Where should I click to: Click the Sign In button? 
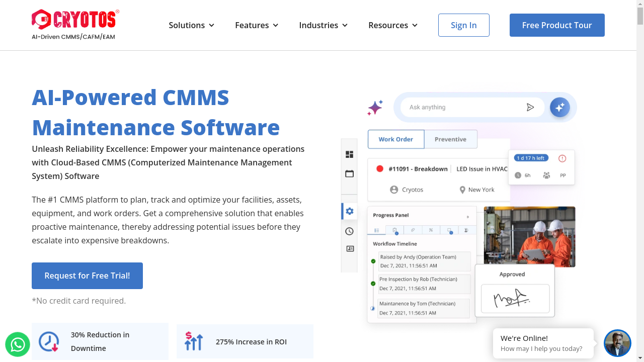463,25
